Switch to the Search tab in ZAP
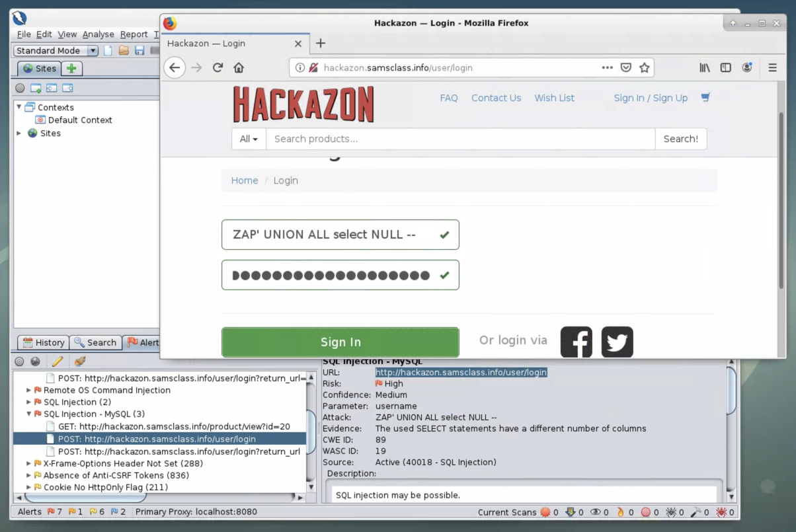Image resolution: width=796 pixels, height=532 pixels. click(95, 342)
